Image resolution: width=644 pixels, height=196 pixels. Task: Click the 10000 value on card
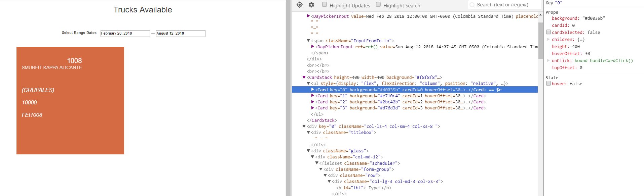(x=29, y=102)
